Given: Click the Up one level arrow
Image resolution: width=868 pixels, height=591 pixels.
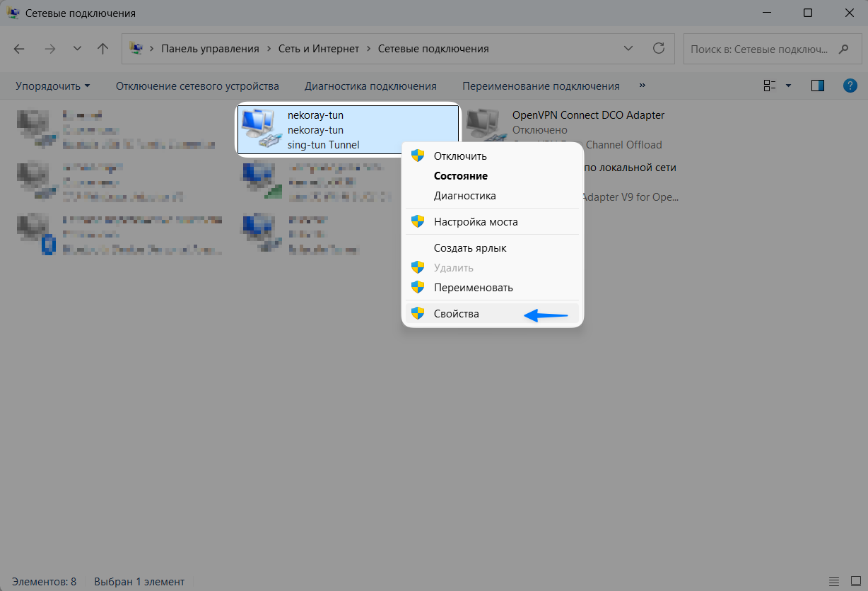Looking at the screenshot, I should (x=103, y=49).
